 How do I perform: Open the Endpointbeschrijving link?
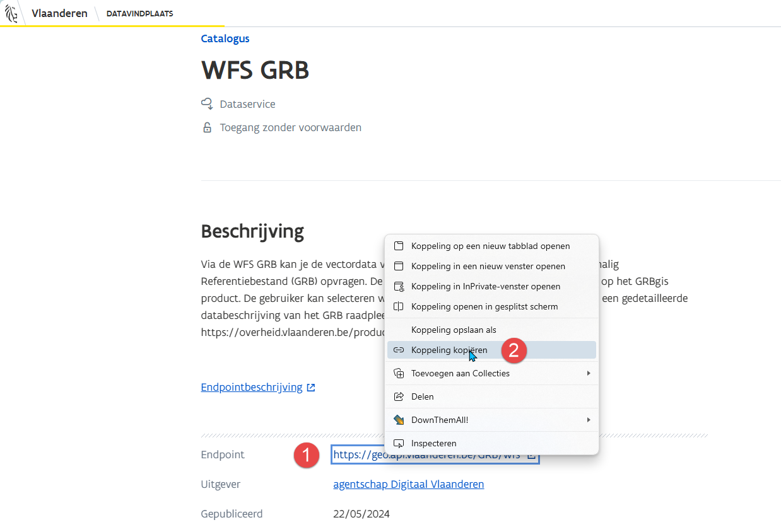252,387
